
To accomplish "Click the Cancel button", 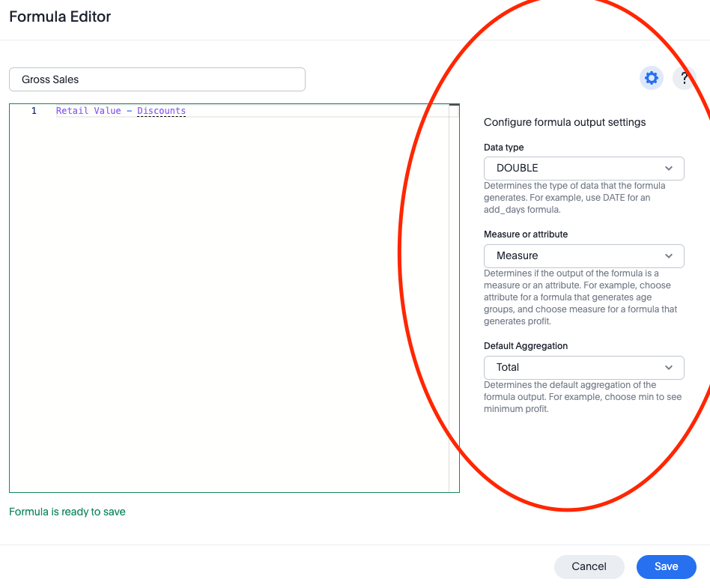I will tap(589, 567).
